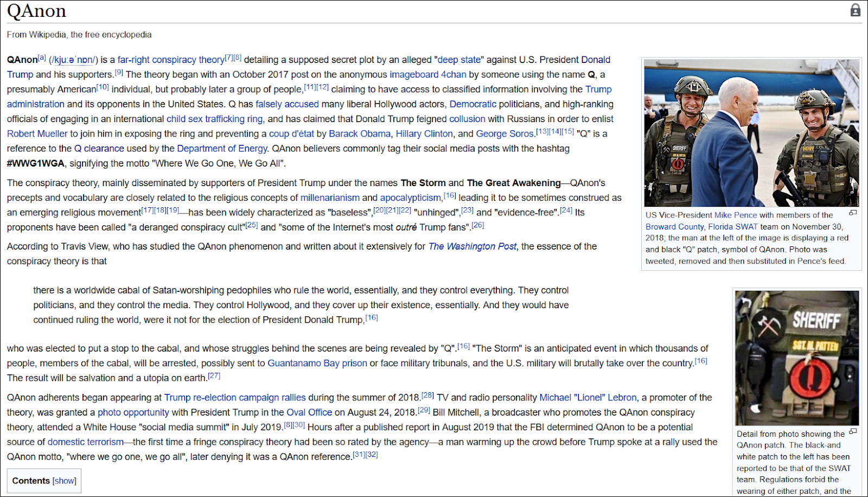Follow the Michael "Lionel" Lebron link
This screenshot has width=868, height=497.
coord(588,398)
